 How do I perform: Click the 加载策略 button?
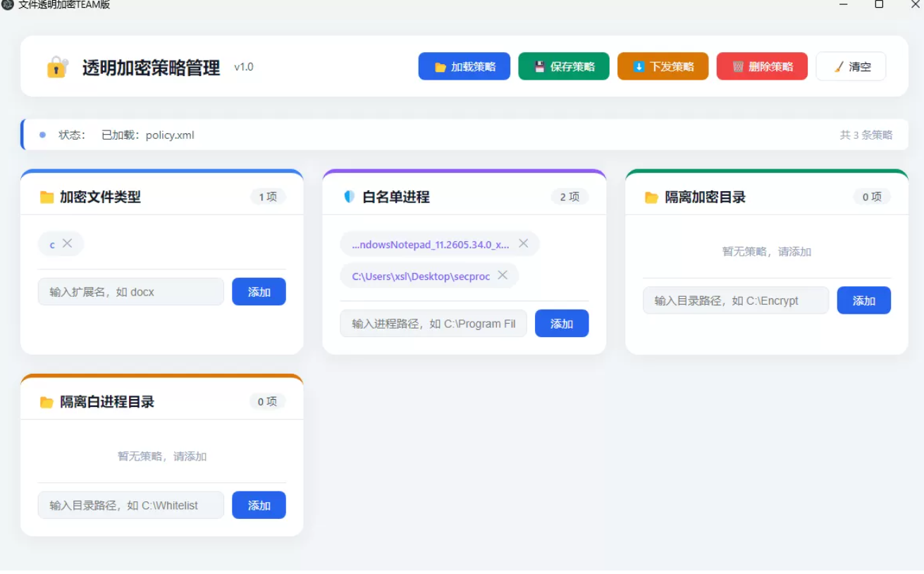[464, 66]
